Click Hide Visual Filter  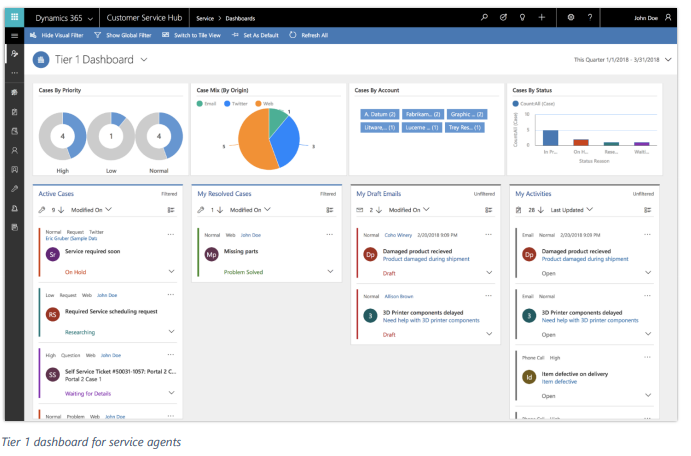tap(56, 35)
